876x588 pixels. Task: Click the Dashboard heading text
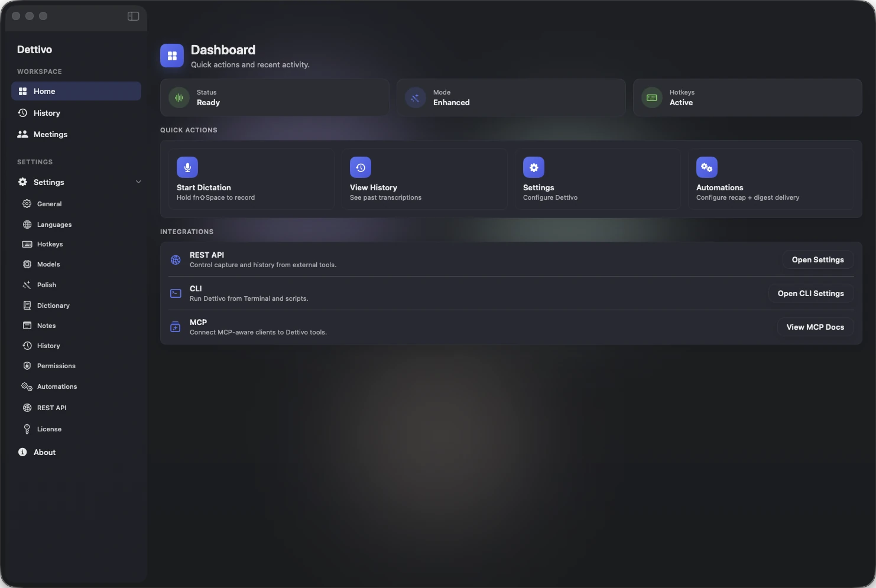coord(223,50)
